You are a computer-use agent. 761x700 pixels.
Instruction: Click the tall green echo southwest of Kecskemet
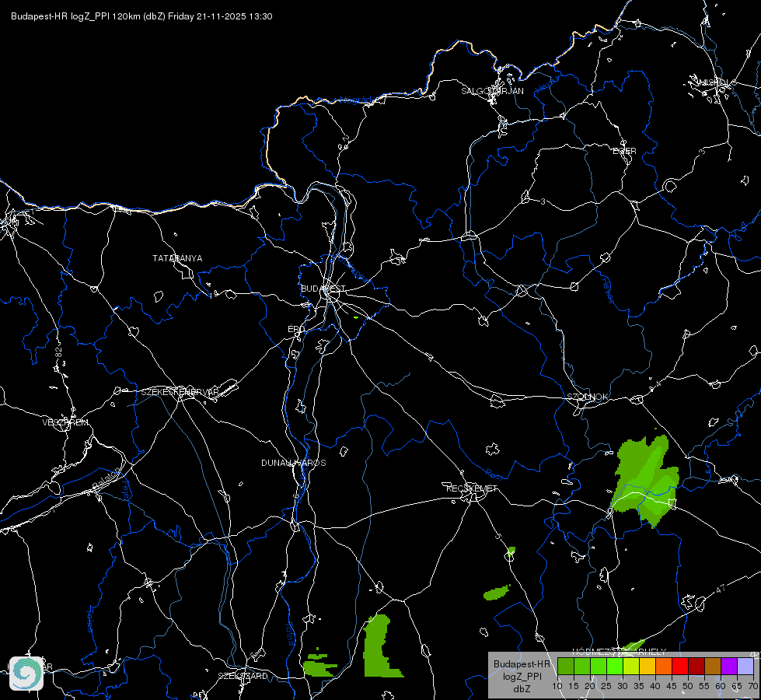(381, 646)
